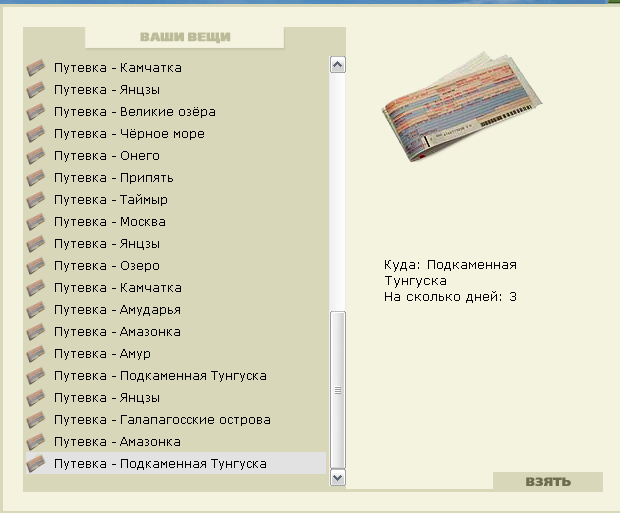
Task: Click the ticket icon beside Москва
Action: 36,222
